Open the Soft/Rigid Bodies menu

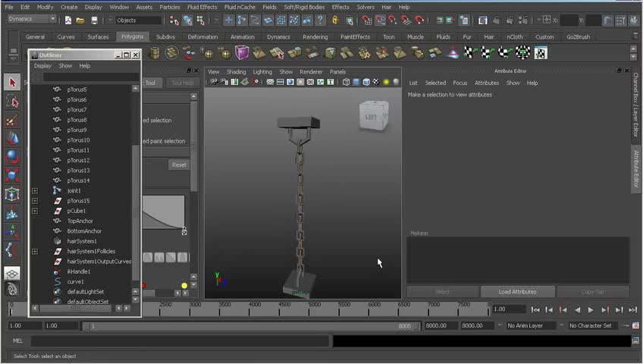304,7
